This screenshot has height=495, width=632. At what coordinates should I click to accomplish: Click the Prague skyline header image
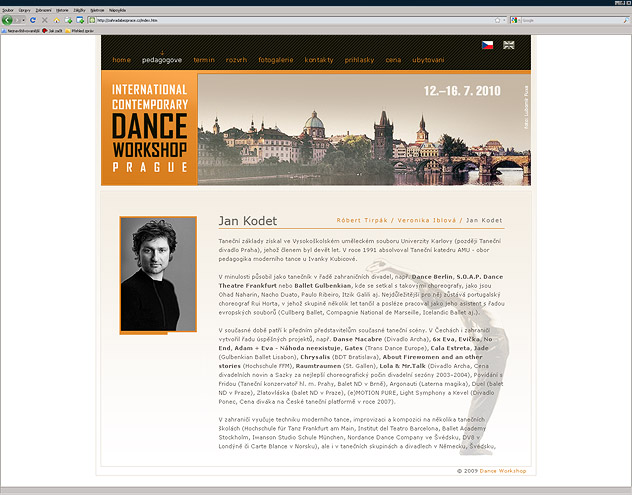pyautogui.click(x=364, y=130)
